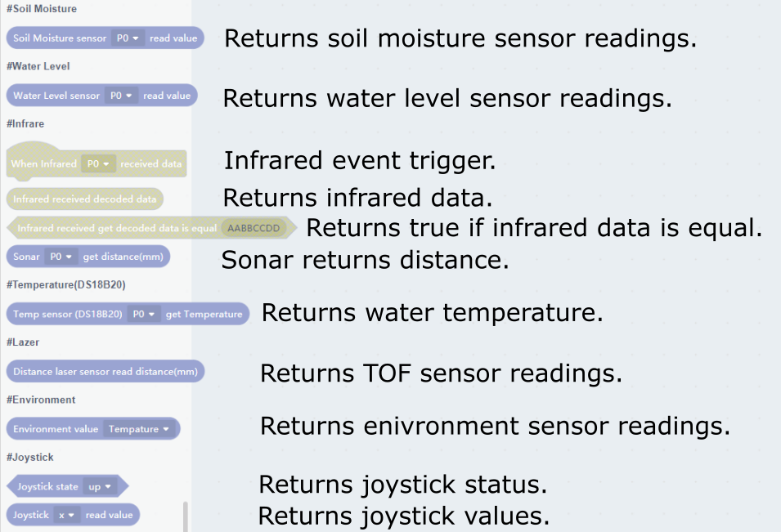The height and width of the screenshot is (532, 781).
Task: Click the AABBCCDD value input field
Action: pos(254,228)
